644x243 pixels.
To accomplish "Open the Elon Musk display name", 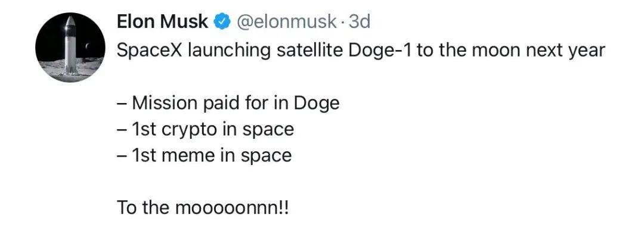I will 163,21.
